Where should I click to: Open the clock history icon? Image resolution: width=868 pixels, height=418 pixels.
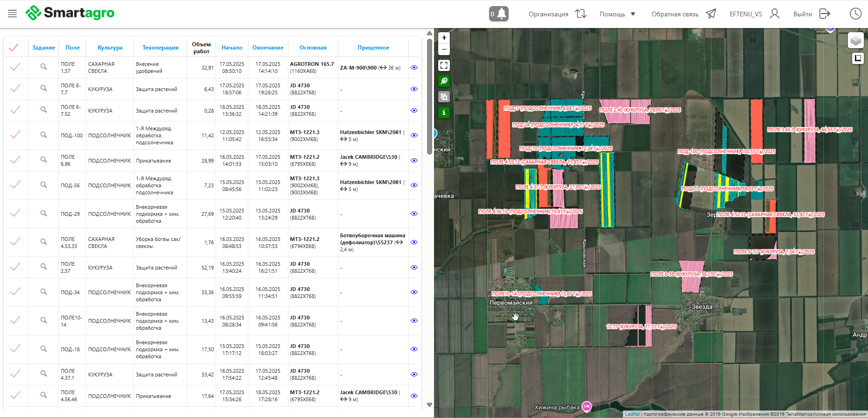pyautogui.click(x=855, y=14)
